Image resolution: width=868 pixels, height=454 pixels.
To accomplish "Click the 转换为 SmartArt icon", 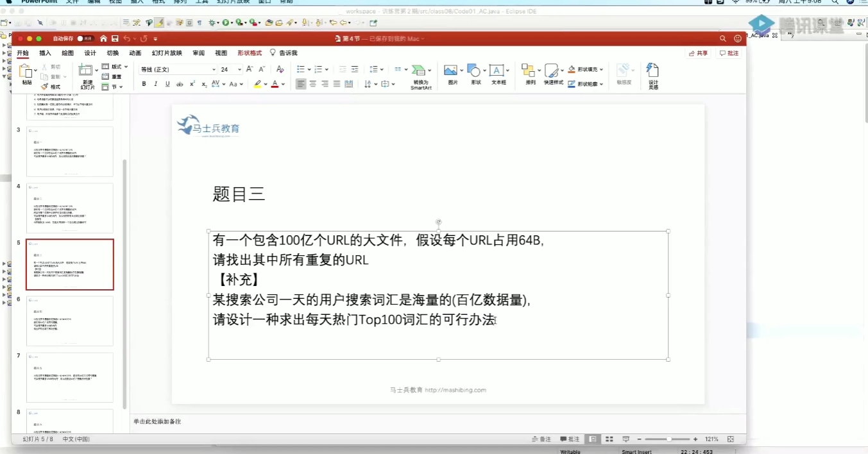I will [420, 72].
